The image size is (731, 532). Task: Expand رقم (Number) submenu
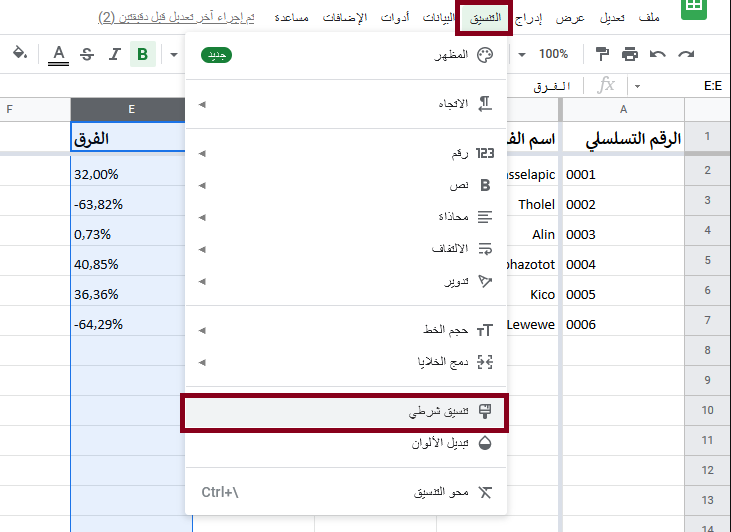point(346,153)
